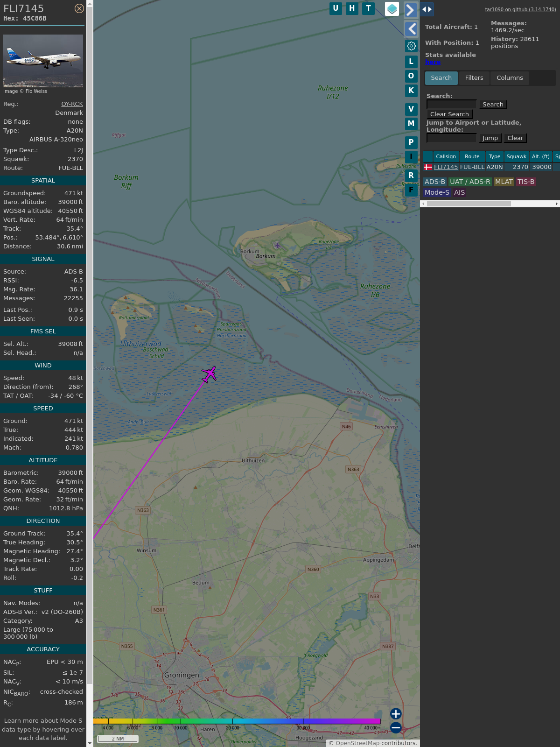Viewport: 560px width, 747px height.
Task: Toggle the U map button
Action: point(336,8)
